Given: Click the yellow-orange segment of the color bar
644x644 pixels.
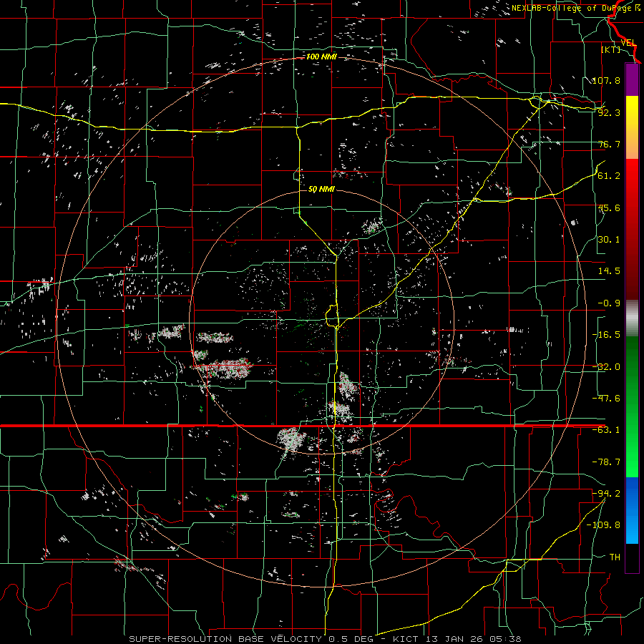Looking at the screenshot, I should coord(632,128).
